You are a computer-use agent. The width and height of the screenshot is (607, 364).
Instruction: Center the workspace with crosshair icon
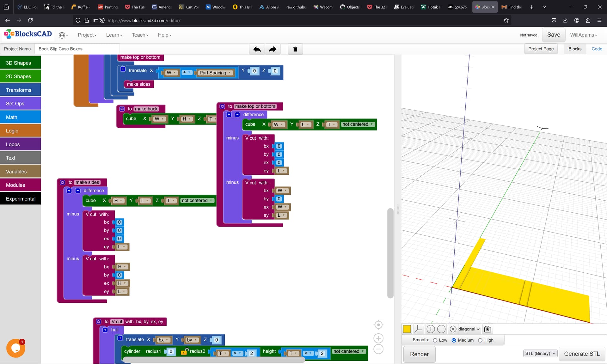point(378,325)
